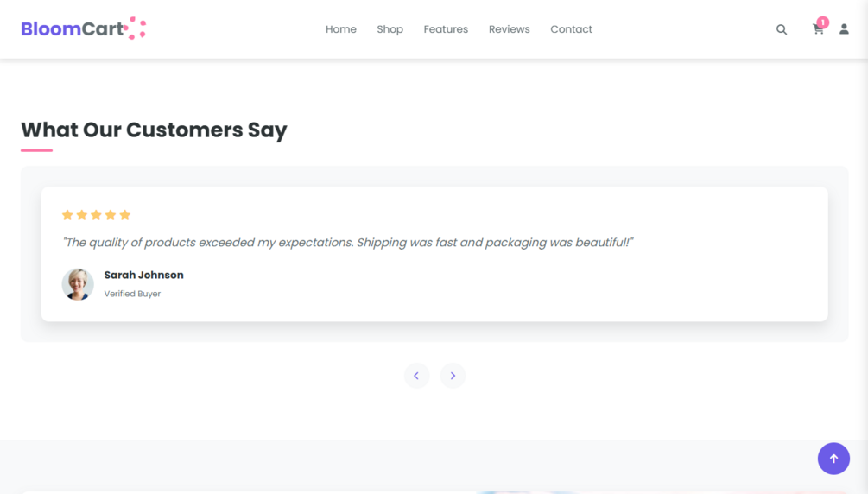868x494 pixels.
Task: Show the previous testimonial with left chevron
Action: (x=417, y=376)
